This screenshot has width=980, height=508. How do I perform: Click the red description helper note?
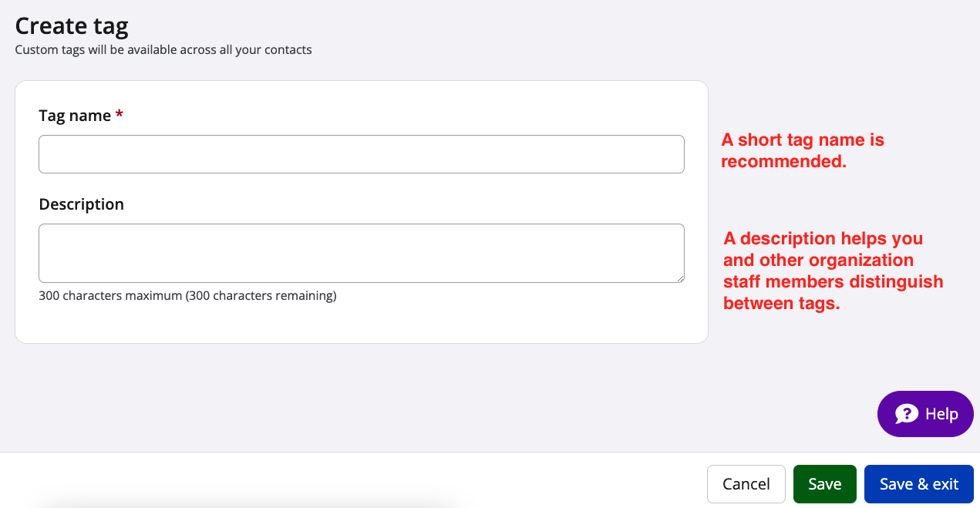click(x=833, y=271)
